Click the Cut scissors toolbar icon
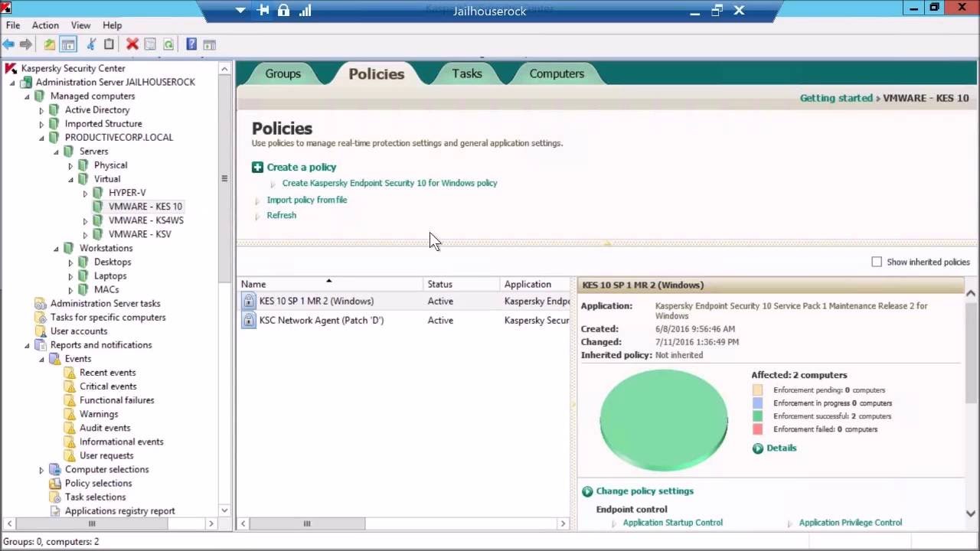The image size is (980, 551). click(91, 44)
